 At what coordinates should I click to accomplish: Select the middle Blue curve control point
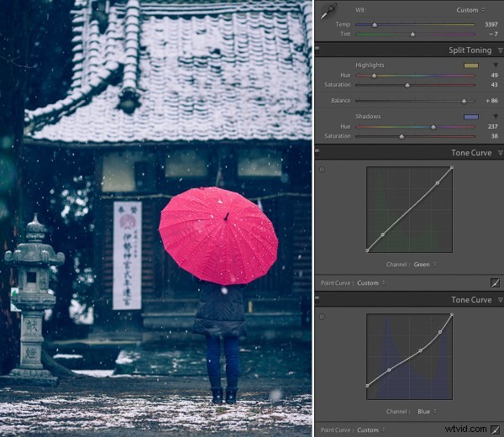tap(421, 350)
